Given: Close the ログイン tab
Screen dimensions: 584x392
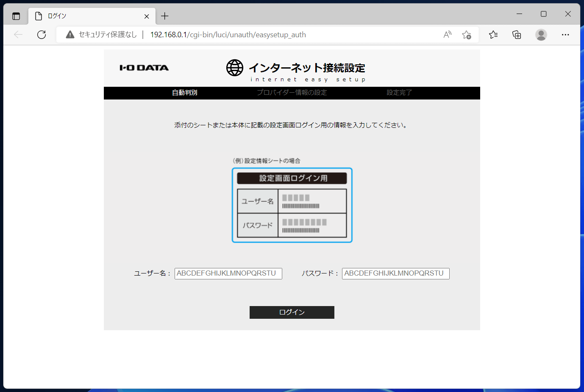Looking at the screenshot, I should 147,17.
